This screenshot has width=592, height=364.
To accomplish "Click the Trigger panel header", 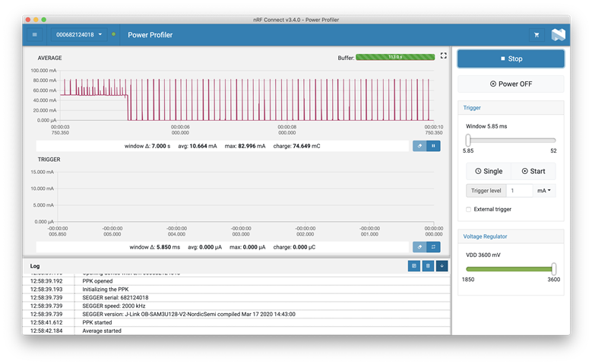I will tap(511, 108).
